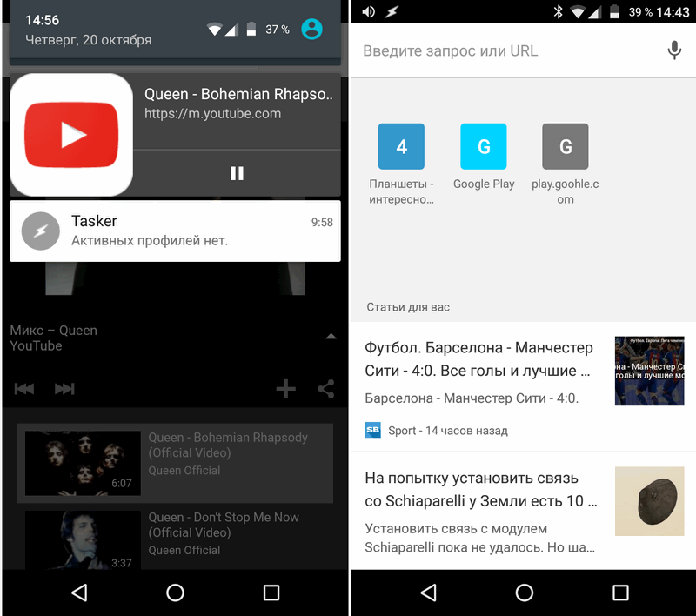Image resolution: width=696 pixels, height=616 pixels.
Task: Skip to next track in YouTube
Action: tap(64, 389)
